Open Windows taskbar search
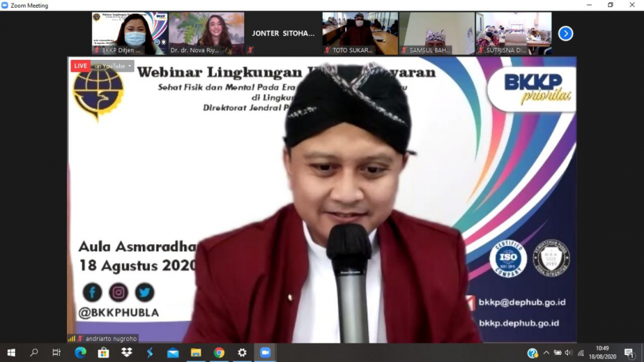Screen dimensions: 644x362 34,352
